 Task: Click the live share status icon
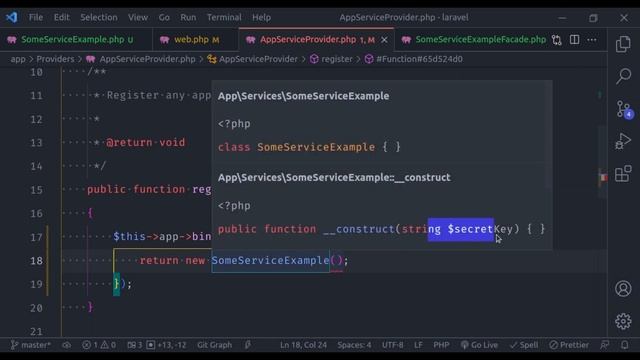(x=248, y=345)
